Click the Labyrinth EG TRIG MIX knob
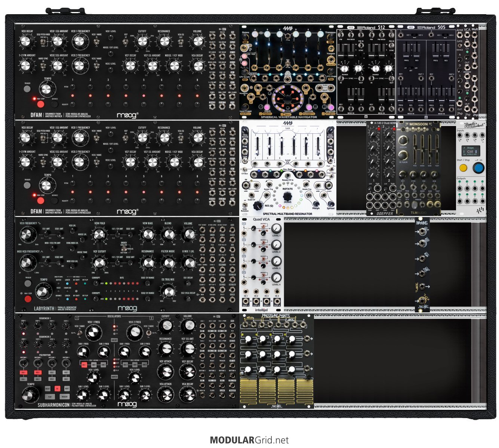The height and width of the screenshot is (448, 499). [169, 292]
